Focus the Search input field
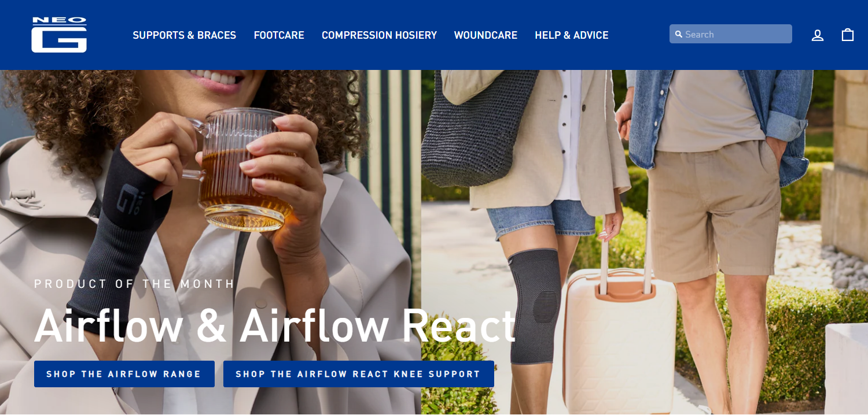The image size is (868, 415). tap(731, 34)
